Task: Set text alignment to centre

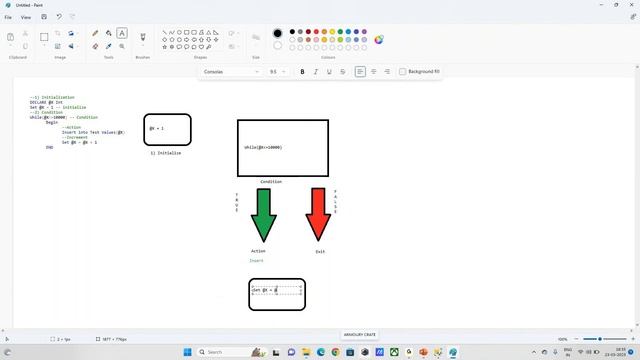Action: click(x=373, y=72)
